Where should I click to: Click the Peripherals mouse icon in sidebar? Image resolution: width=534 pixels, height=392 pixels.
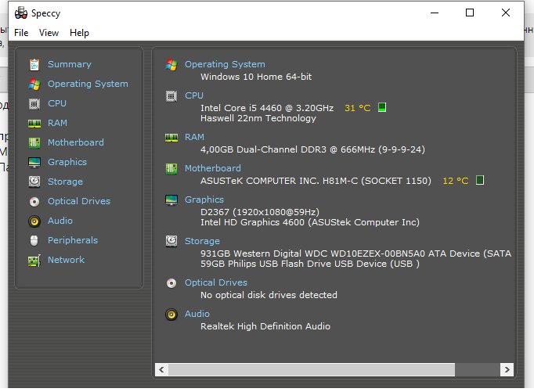coord(34,240)
